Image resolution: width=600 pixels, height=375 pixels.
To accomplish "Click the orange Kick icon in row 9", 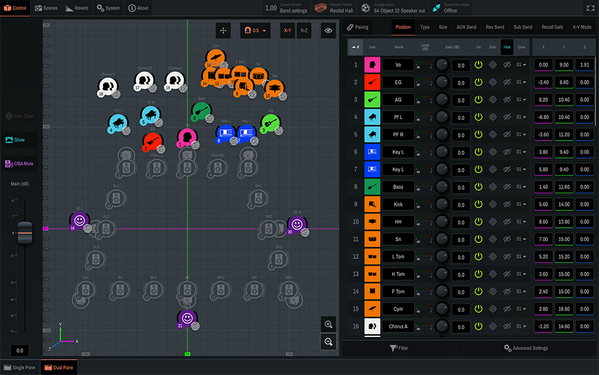I will 372,204.
